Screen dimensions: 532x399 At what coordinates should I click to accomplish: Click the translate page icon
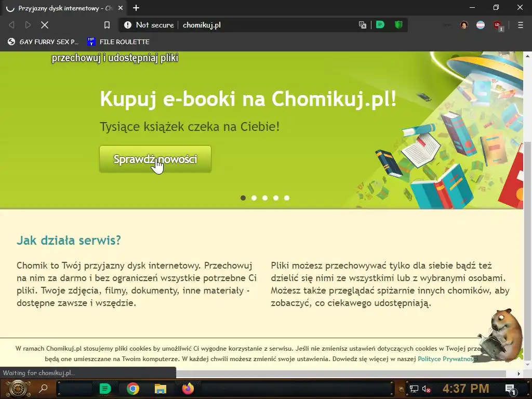tap(362, 25)
